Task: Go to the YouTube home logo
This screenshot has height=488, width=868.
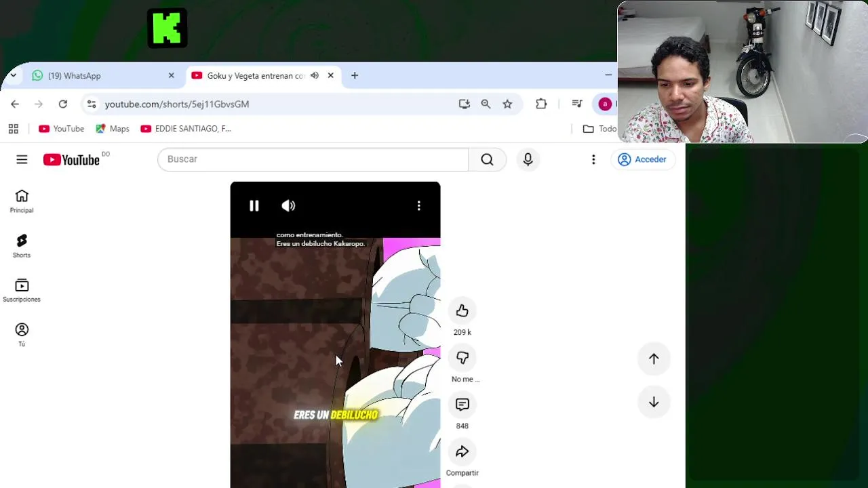Action: (71, 159)
